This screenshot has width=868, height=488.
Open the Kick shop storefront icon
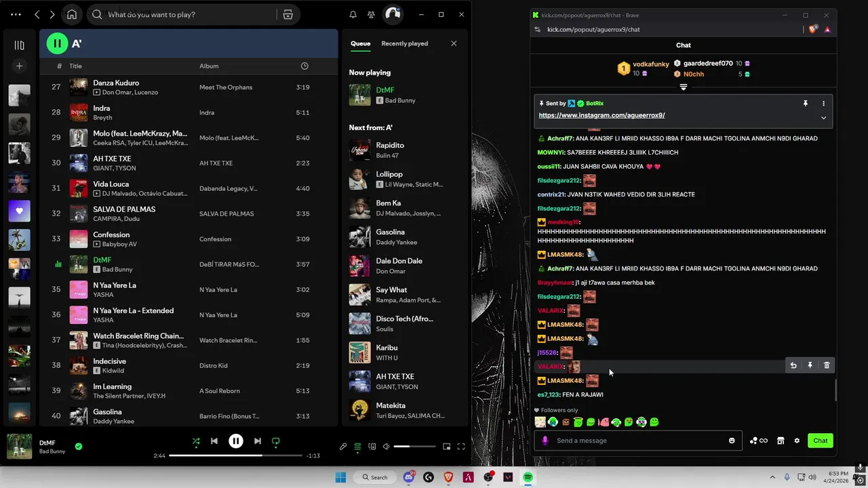pyautogui.click(x=781, y=441)
